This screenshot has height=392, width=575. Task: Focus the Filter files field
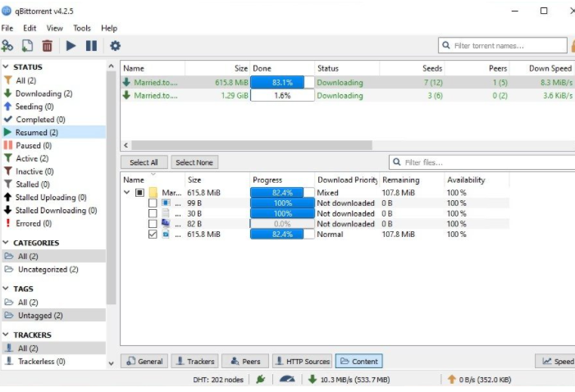[481, 162]
